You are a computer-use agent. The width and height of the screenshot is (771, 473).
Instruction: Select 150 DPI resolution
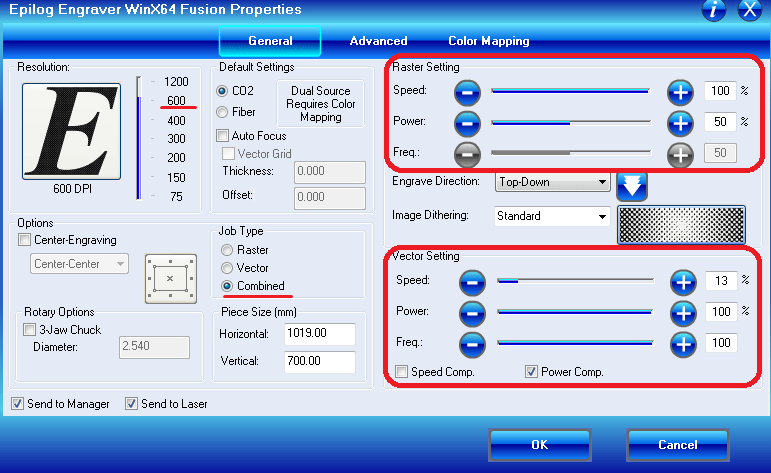click(x=176, y=177)
